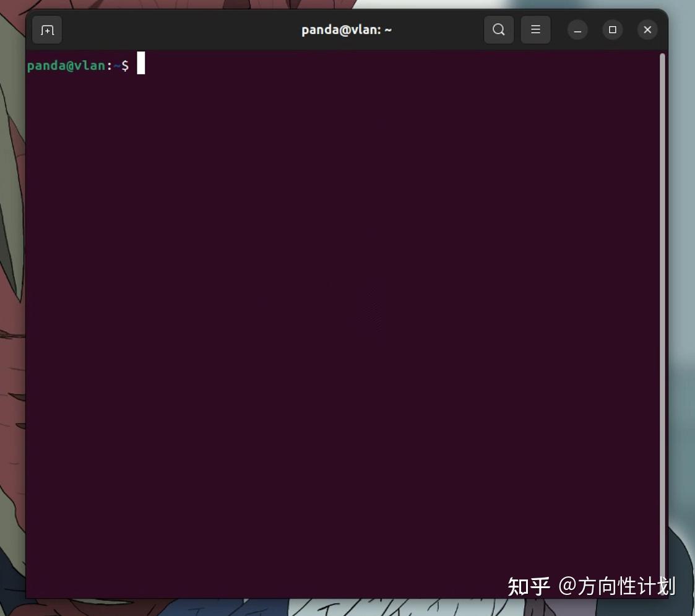Place cursor at the shell prompt

pos(142,64)
